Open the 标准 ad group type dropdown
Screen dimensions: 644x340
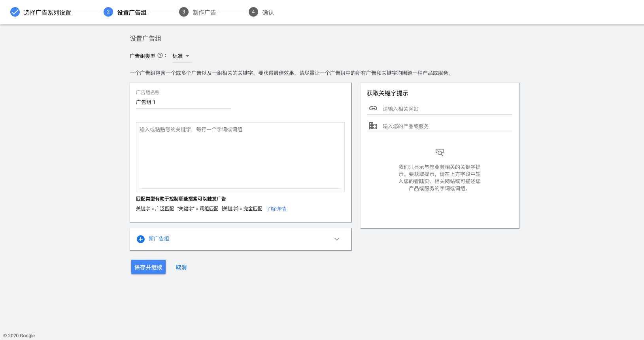tap(181, 56)
